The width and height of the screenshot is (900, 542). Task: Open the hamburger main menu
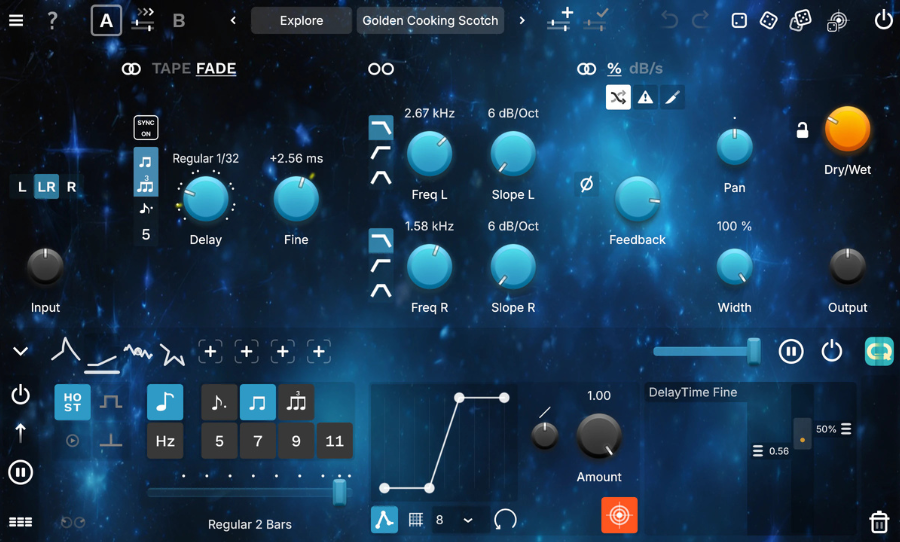coord(16,20)
